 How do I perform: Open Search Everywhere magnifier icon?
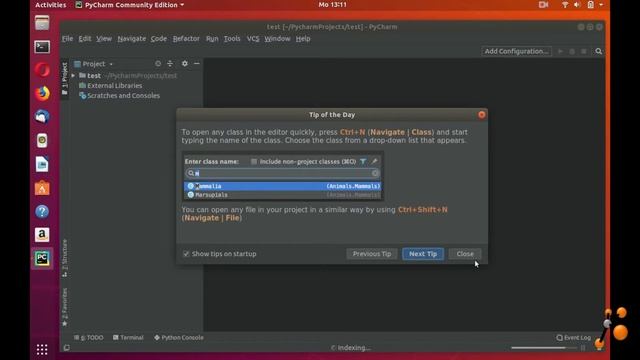click(x=598, y=51)
